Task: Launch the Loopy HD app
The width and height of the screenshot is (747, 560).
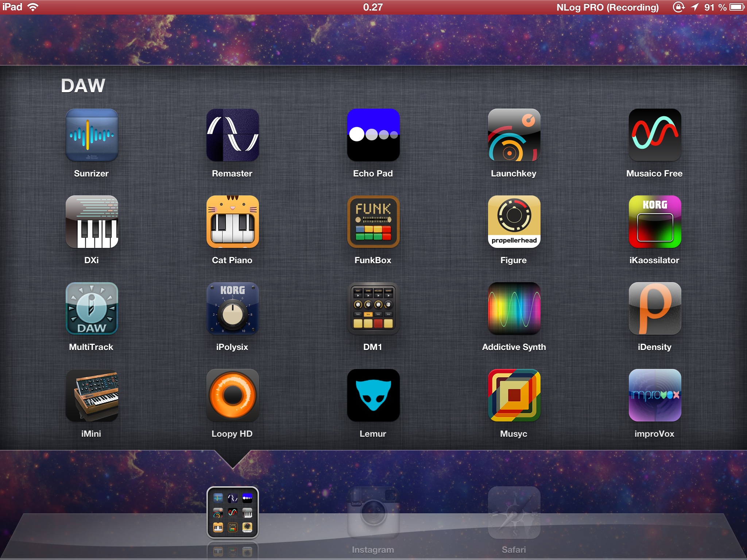Action: click(232, 395)
